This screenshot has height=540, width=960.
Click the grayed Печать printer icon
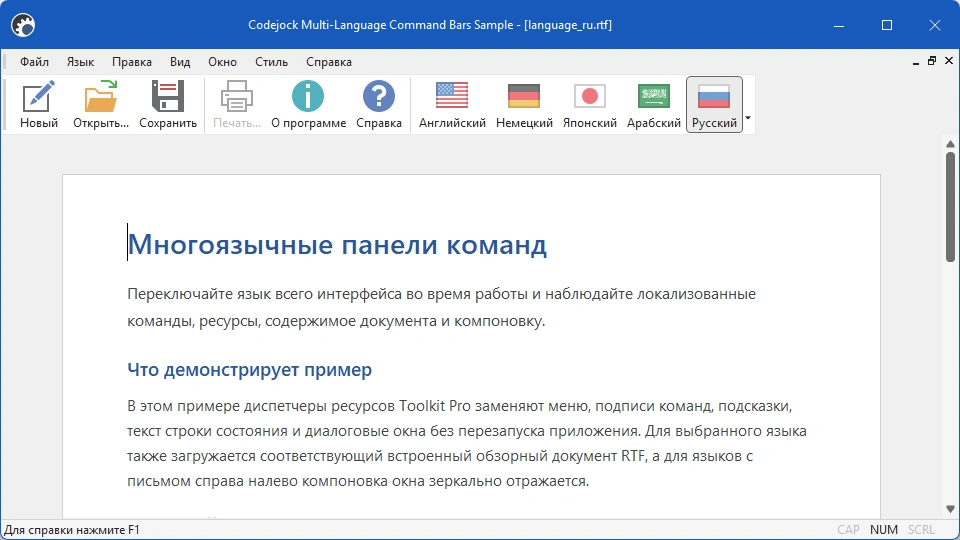coord(237,97)
